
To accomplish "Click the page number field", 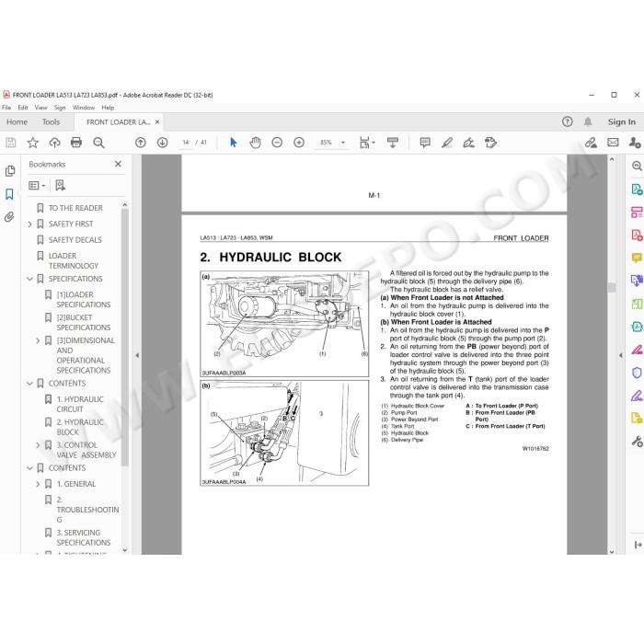I will (186, 143).
